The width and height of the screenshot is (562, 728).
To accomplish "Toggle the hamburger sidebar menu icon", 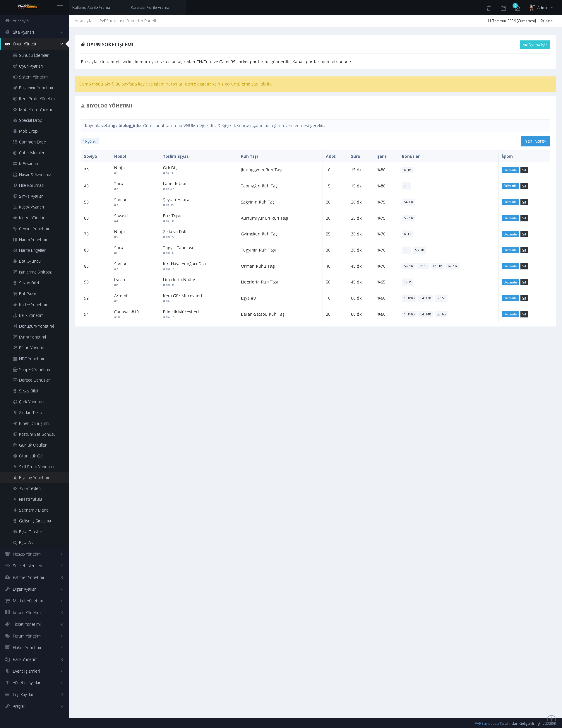I will coord(60,7).
